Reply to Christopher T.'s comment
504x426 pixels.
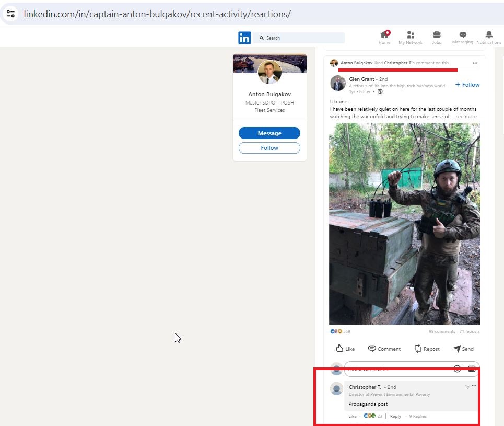coord(395,416)
